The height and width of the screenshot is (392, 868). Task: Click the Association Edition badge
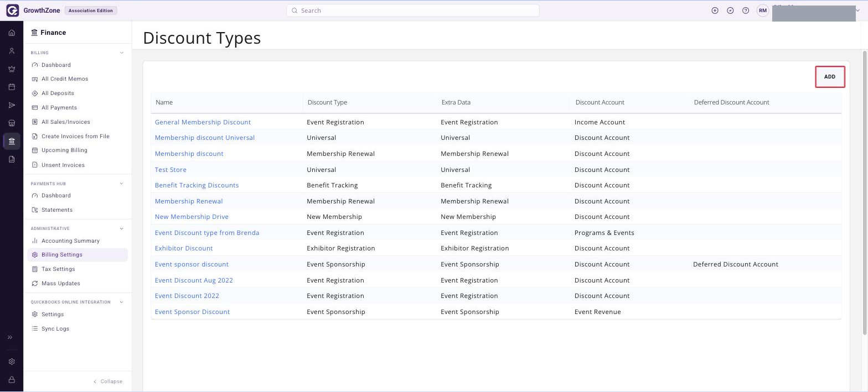click(x=91, y=11)
